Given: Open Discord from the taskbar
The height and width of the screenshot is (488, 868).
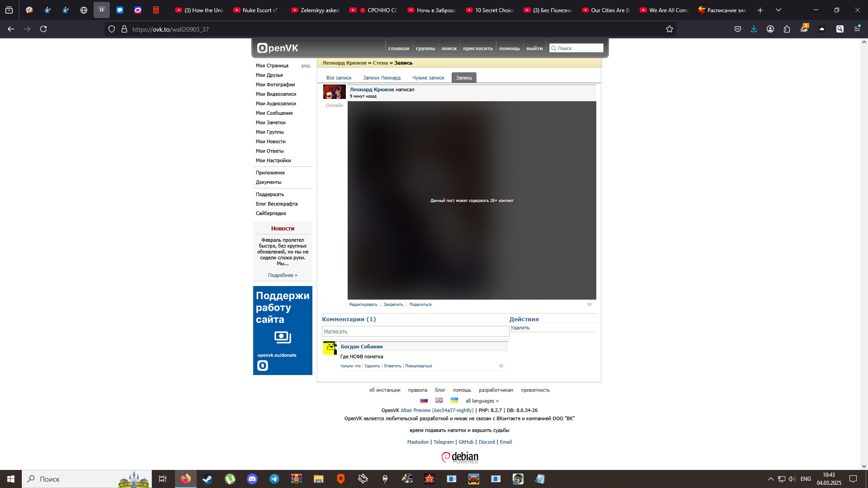Looking at the screenshot, I should pyautogui.click(x=252, y=479).
